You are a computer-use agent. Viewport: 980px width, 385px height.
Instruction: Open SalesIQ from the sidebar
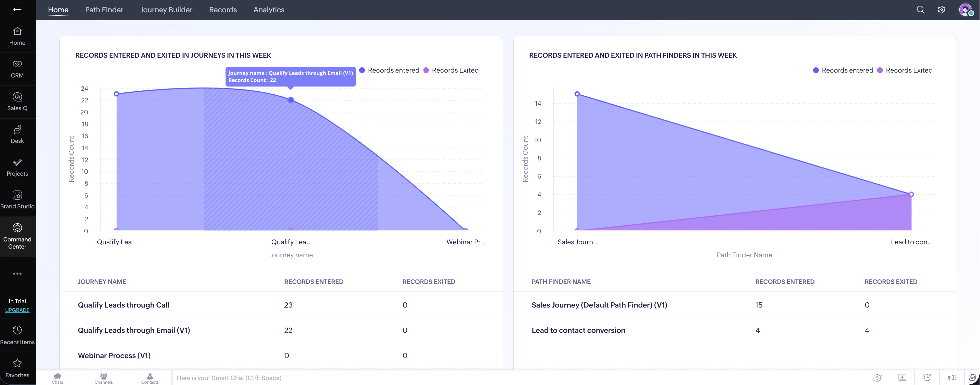(17, 101)
